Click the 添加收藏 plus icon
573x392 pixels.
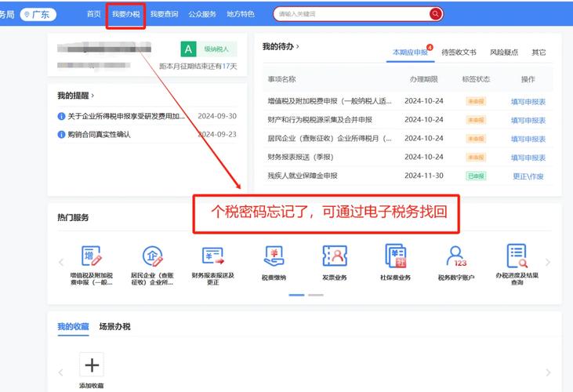point(92,365)
